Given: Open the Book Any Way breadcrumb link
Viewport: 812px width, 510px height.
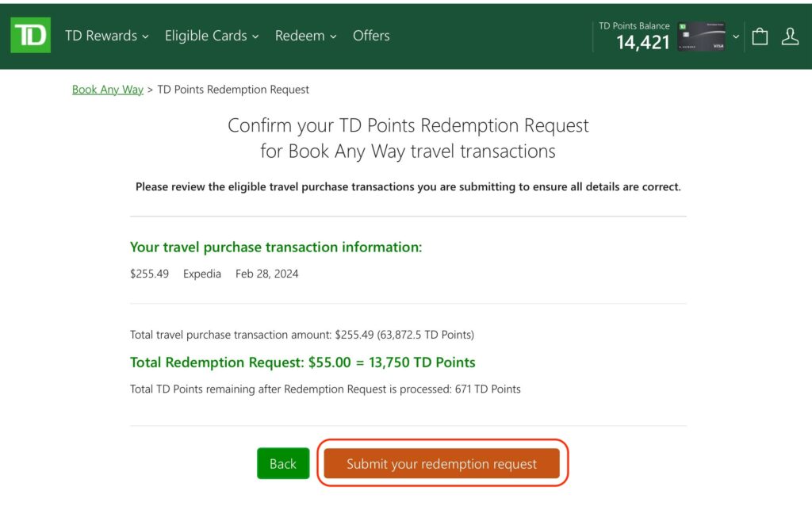Looking at the screenshot, I should 107,89.
